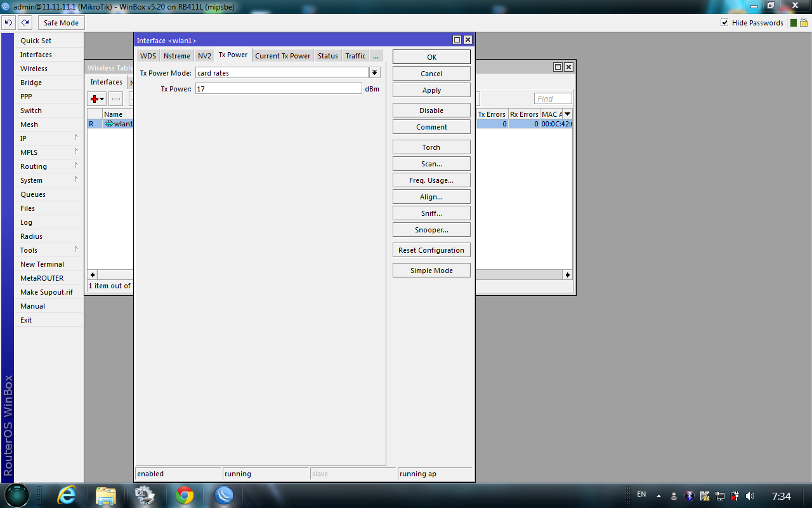
Task: Expand the MPLS submenu
Action: pos(75,152)
